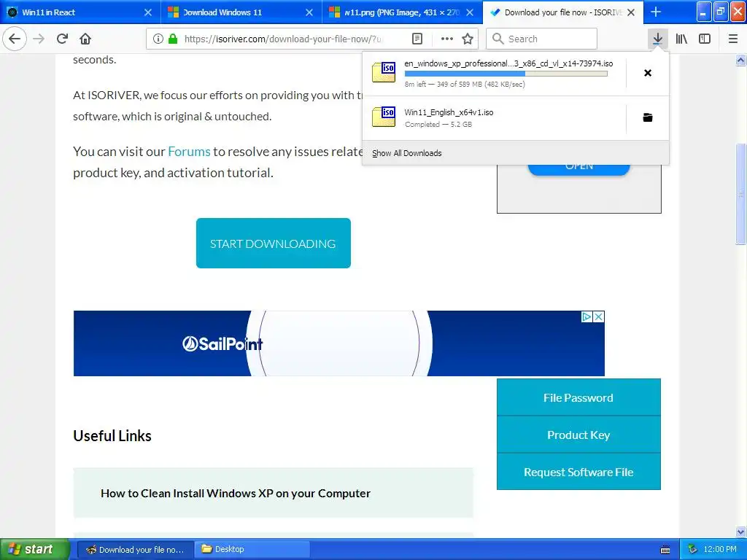Open the Forums link
The width and height of the screenshot is (747, 560).
coord(189,152)
